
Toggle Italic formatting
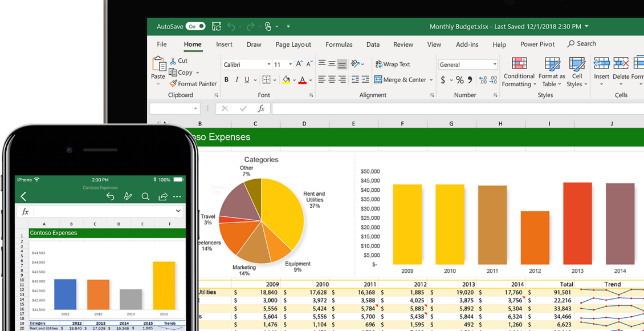pyautogui.click(x=237, y=80)
